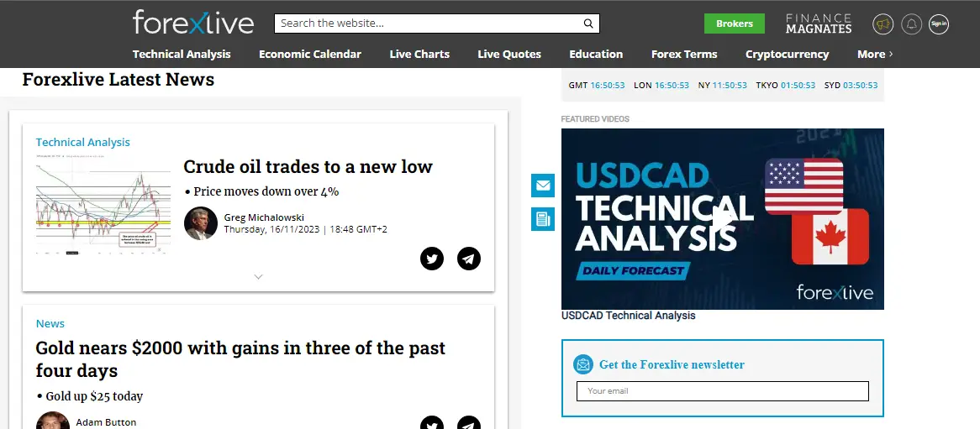Open the megaphone announcements icon
The height and width of the screenshot is (429, 980).
[883, 24]
